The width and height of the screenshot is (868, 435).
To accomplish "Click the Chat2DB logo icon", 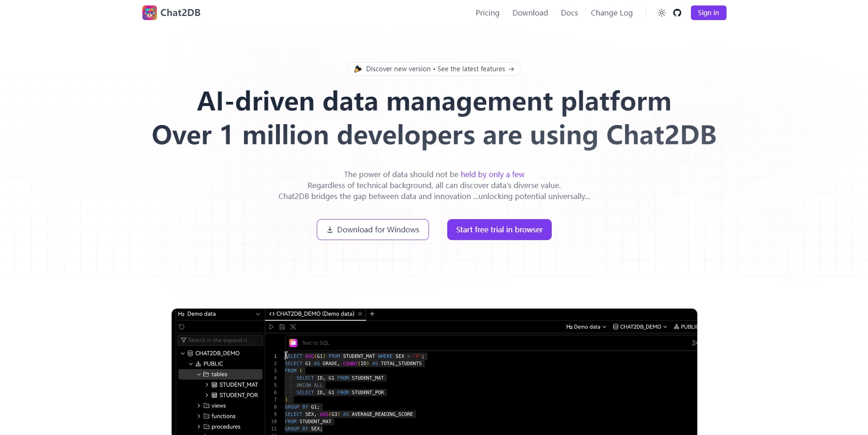I will pos(149,13).
